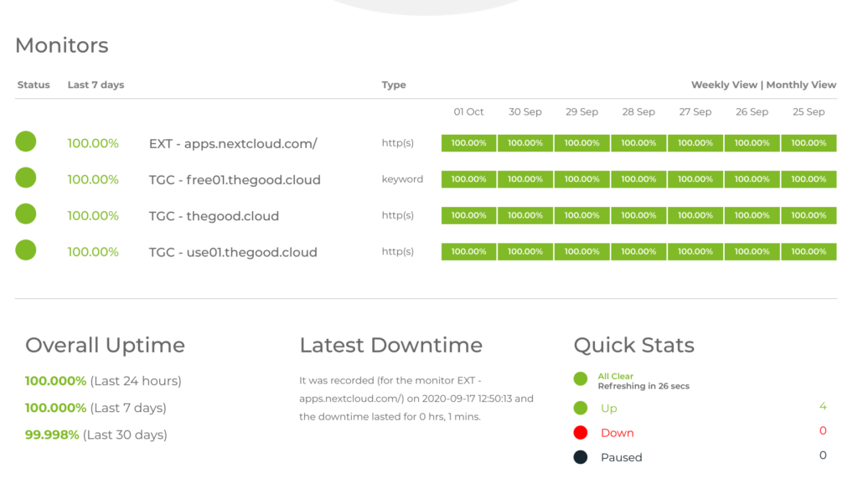The image size is (858, 504).
Task: Click the Paused count value 0
Action: point(823,455)
